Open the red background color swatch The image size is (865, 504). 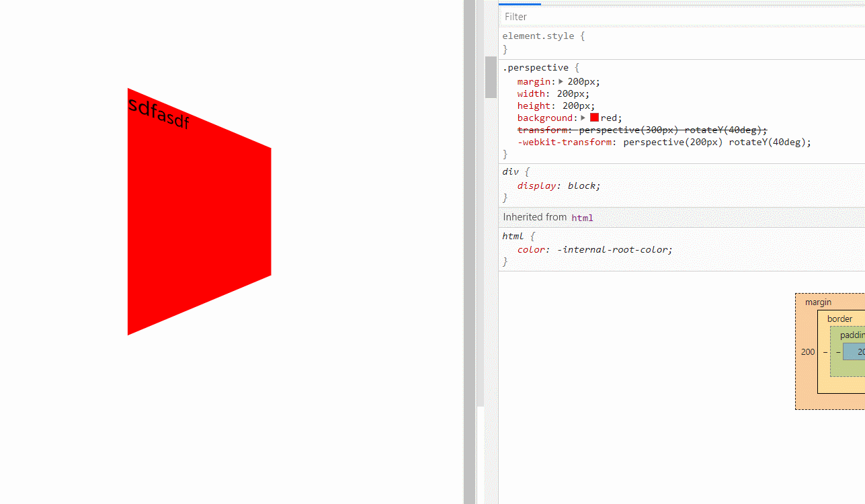pos(594,118)
